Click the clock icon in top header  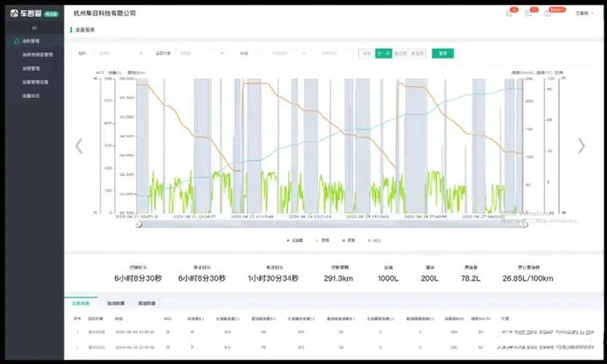(x=547, y=13)
